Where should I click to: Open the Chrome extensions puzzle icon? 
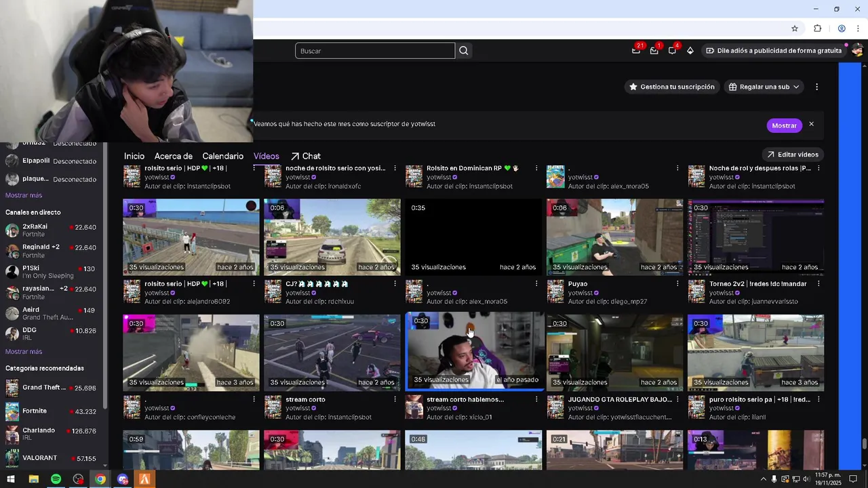(817, 28)
